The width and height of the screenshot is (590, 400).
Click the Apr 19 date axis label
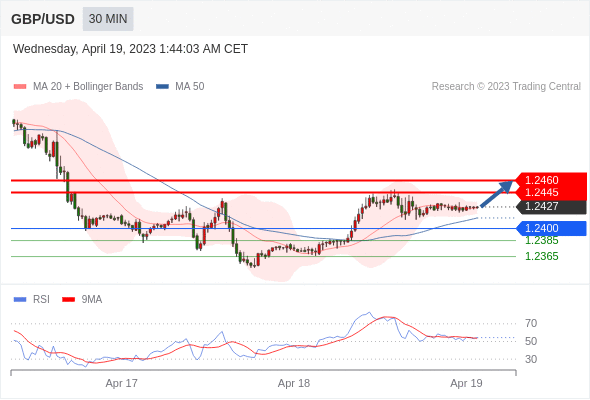[x=466, y=383]
